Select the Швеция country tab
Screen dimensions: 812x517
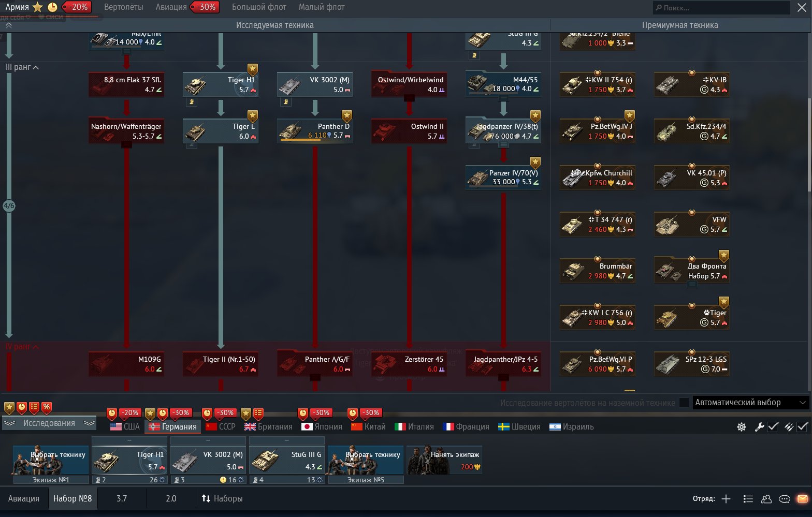519,427
